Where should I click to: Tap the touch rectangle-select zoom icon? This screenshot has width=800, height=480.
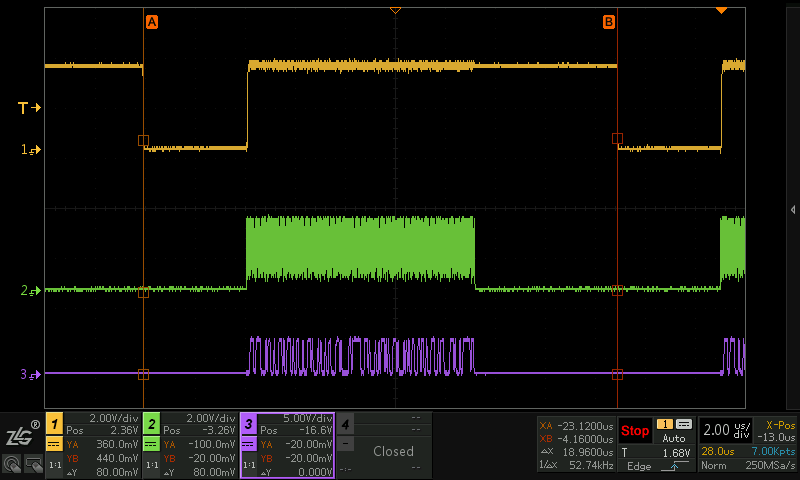point(34,464)
